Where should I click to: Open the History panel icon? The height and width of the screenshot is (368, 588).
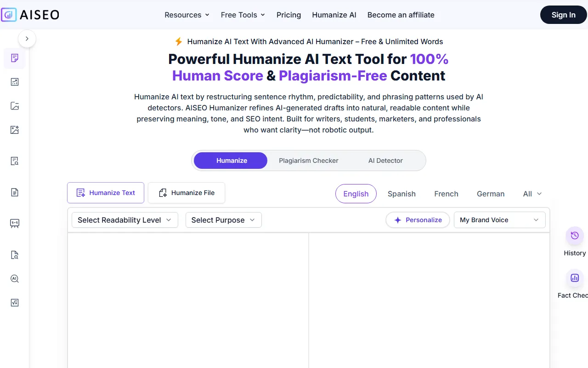click(575, 236)
